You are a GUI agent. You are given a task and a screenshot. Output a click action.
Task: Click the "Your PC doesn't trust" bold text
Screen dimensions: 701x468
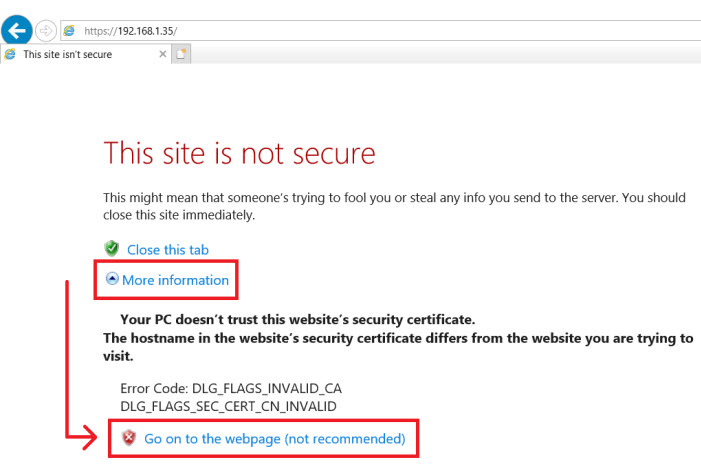pyautogui.click(x=297, y=320)
